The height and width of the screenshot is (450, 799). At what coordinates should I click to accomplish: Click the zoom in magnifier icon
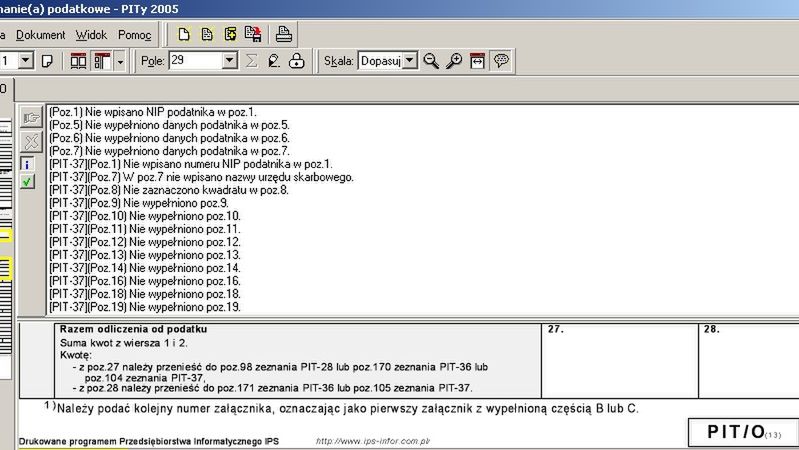454,61
